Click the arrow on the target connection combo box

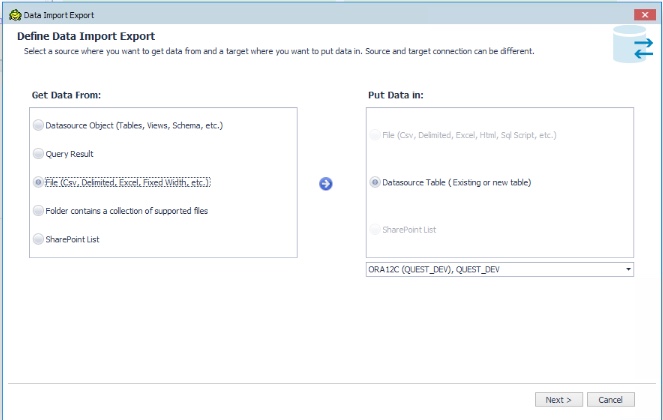tap(628, 269)
